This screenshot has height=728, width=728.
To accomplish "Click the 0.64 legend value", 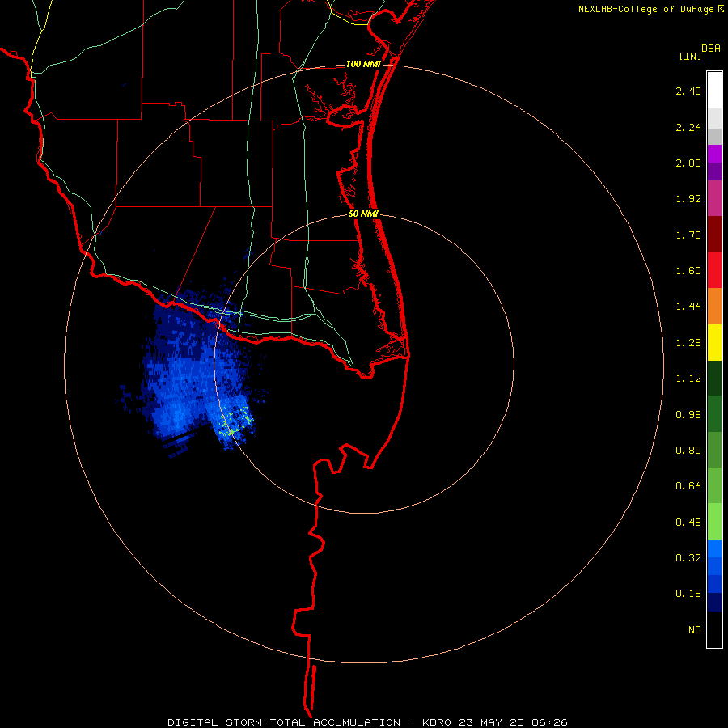I will click(688, 486).
